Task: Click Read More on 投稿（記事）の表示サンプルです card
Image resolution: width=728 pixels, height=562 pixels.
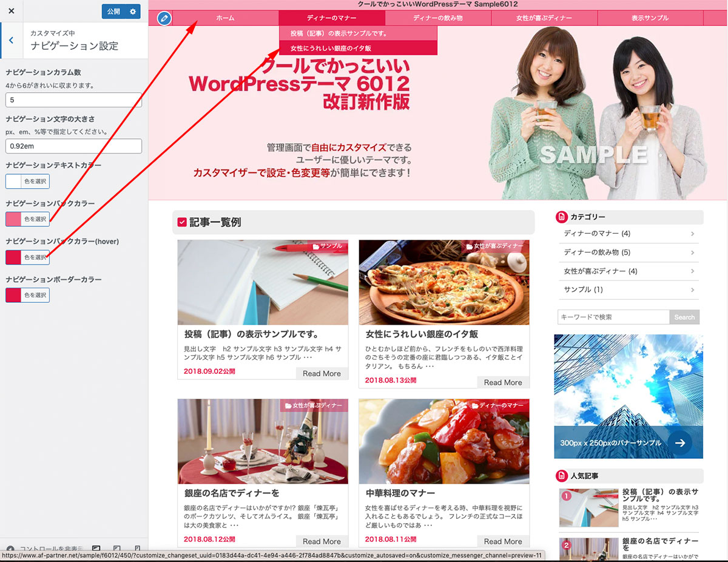Action: (322, 373)
